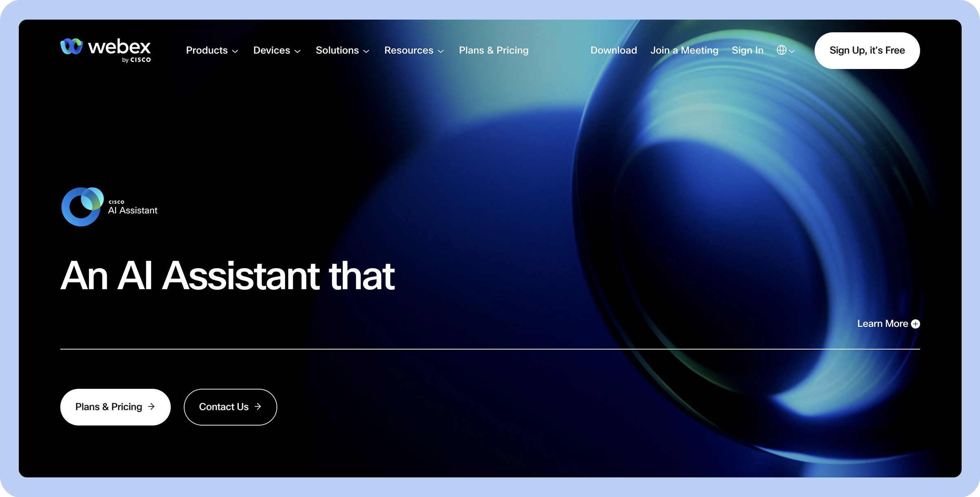Select Plans & Pricing in the top navigation
Viewport: 980px width, 497px height.
coord(493,50)
